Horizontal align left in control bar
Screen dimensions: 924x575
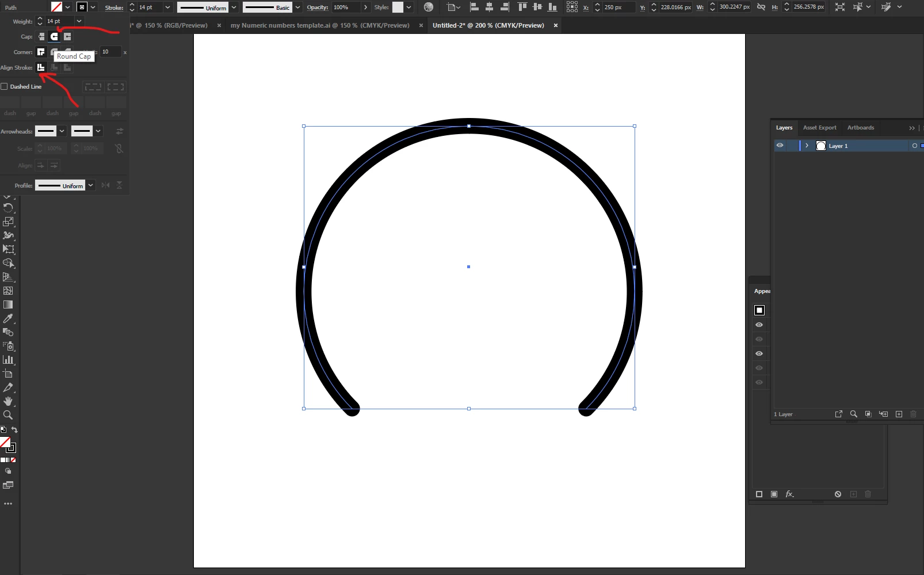pos(474,7)
